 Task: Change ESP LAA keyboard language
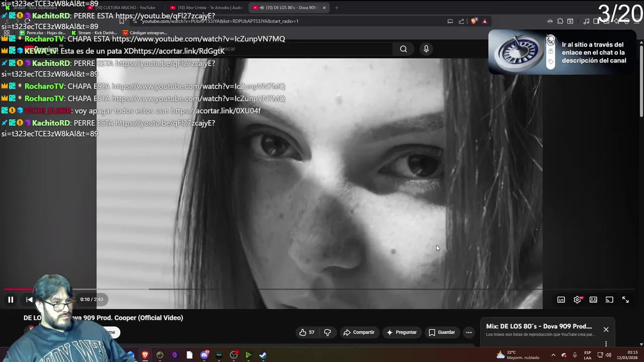point(588,355)
